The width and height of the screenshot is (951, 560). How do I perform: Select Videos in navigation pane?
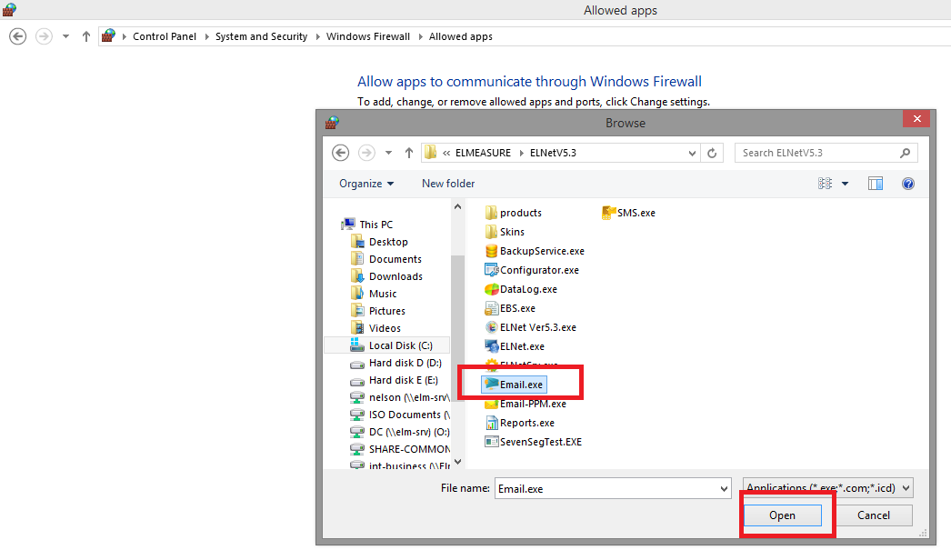coord(385,328)
